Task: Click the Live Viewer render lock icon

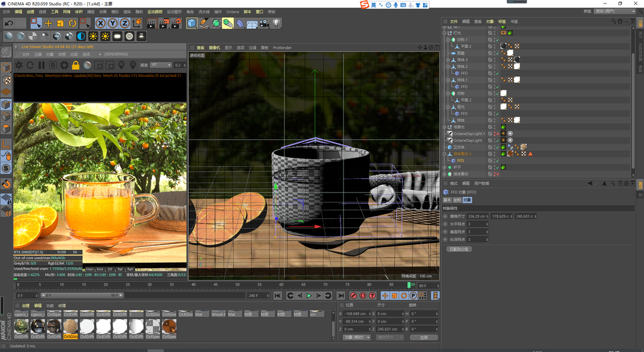Action: pyautogui.click(x=76, y=65)
